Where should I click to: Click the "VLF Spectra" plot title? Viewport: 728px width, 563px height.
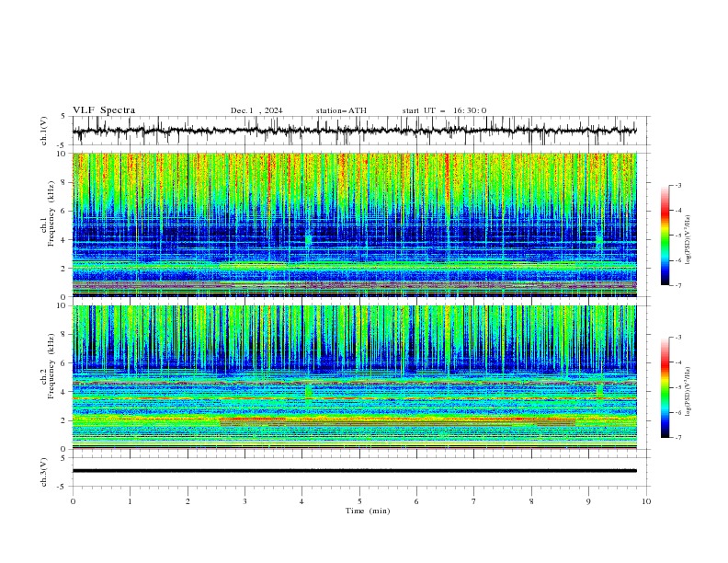pos(104,110)
